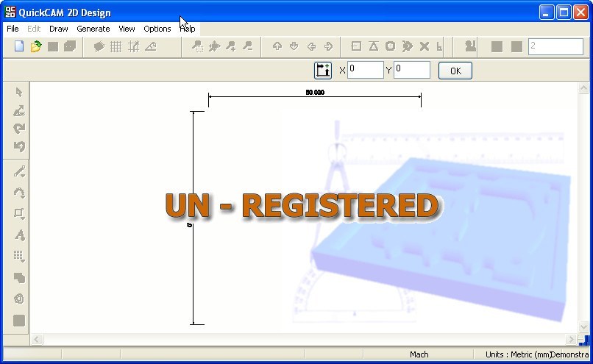Open the File menu
This screenshot has height=364, width=593.
pyautogui.click(x=13, y=29)
